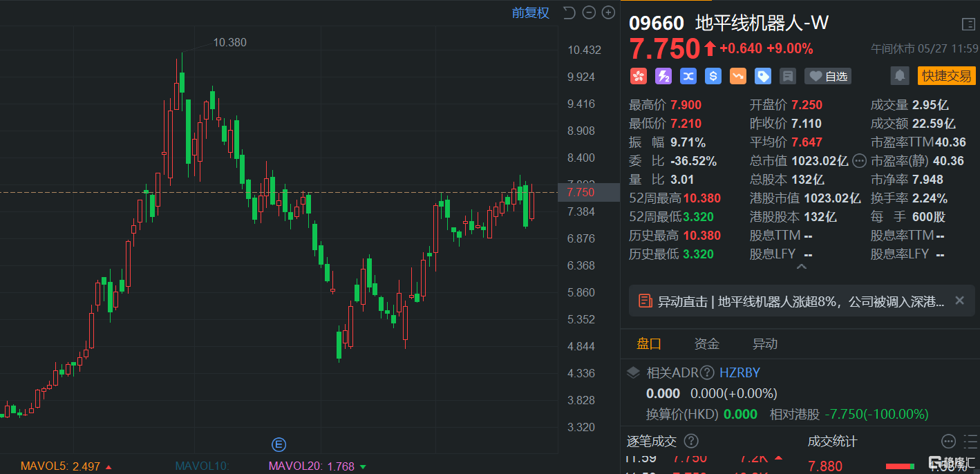Click the 最高价 7.900 value
The height and width of the screenshot is (474, 980).
point(686,105)
